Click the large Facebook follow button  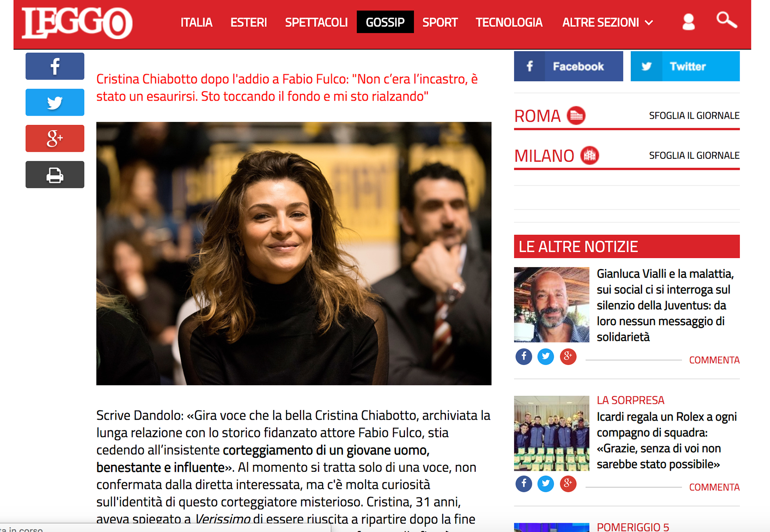568,66
